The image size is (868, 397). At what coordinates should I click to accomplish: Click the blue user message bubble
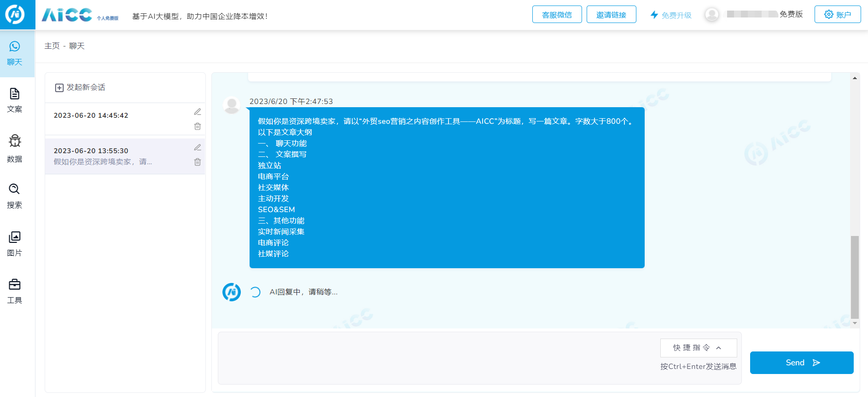pos(447,188)
